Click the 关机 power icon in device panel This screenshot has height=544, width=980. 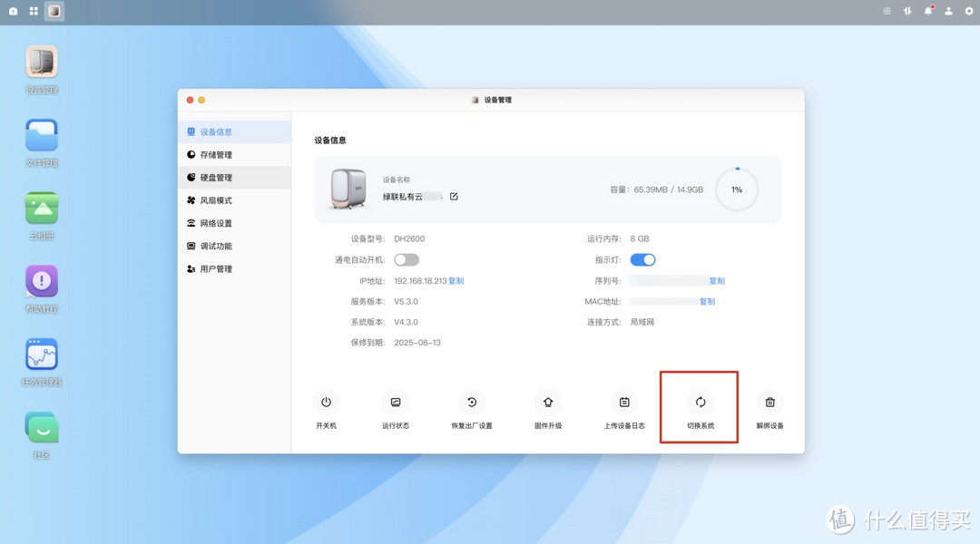click(327, 402)
